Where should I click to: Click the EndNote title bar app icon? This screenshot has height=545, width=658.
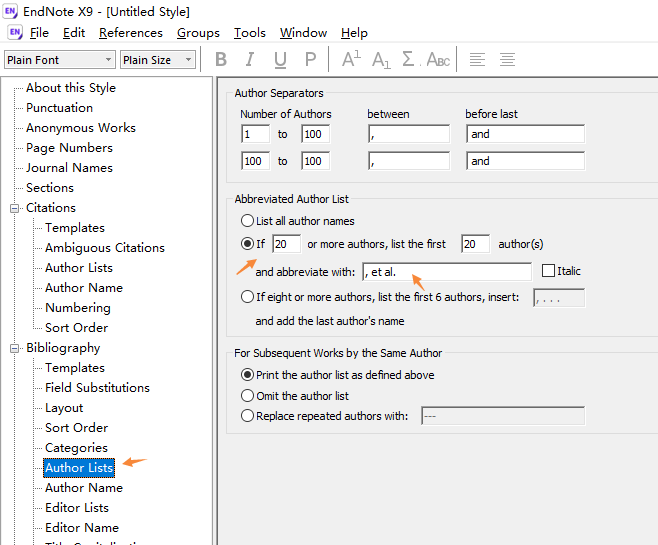10,11
